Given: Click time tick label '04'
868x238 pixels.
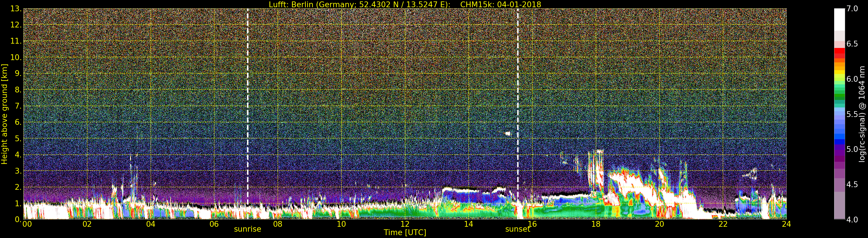Looking at the screenshot, I should [151, 224].
